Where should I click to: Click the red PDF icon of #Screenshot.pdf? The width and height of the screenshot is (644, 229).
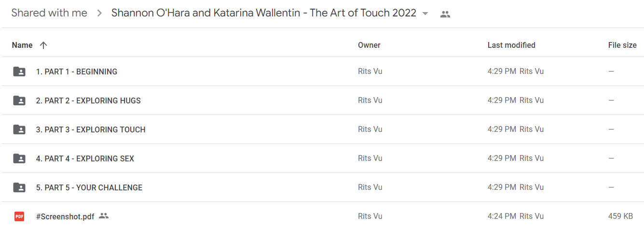point(19,216)
